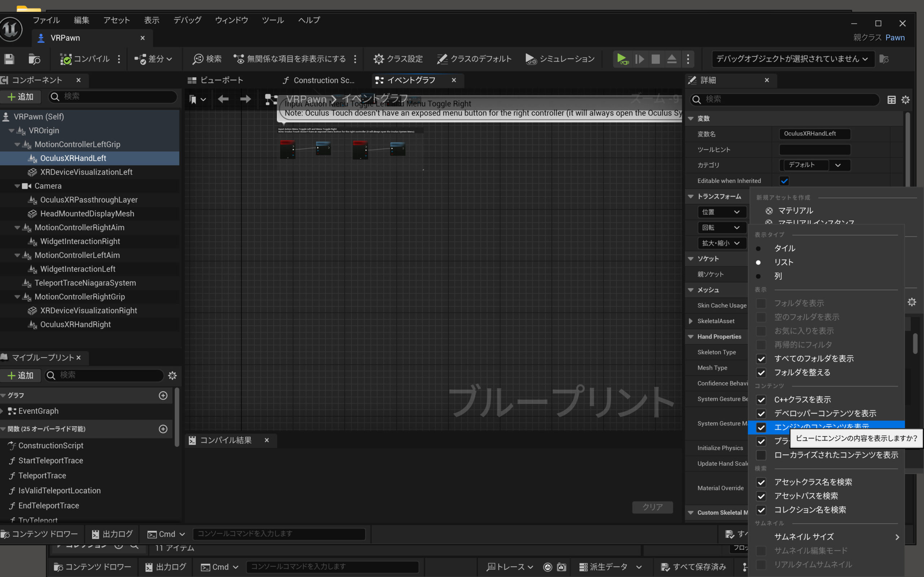Image resolution: width=924 pixels, height=577 pixels.
Task: Toggle the Editable when Inherited checkbox
Action: pos(784,181)
